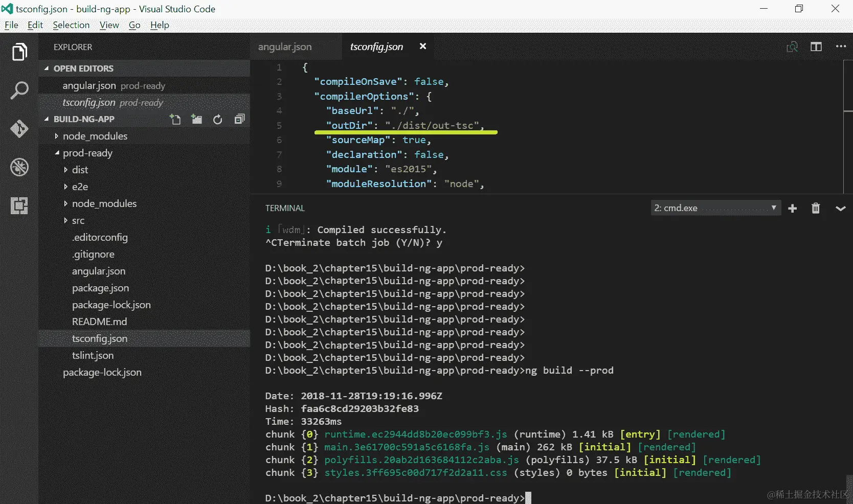This screenshot has height=504, width=853.
Task: Click the terminal prompt input line
Action: [x=398, y=498]
